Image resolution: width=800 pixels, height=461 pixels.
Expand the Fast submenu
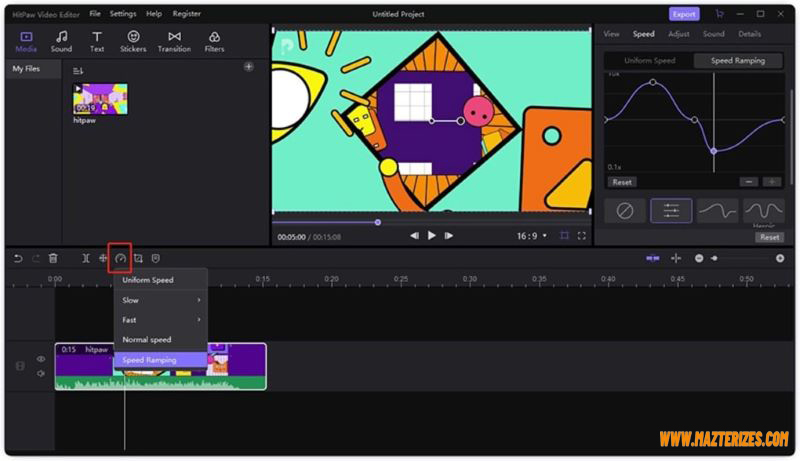(161, 320)
